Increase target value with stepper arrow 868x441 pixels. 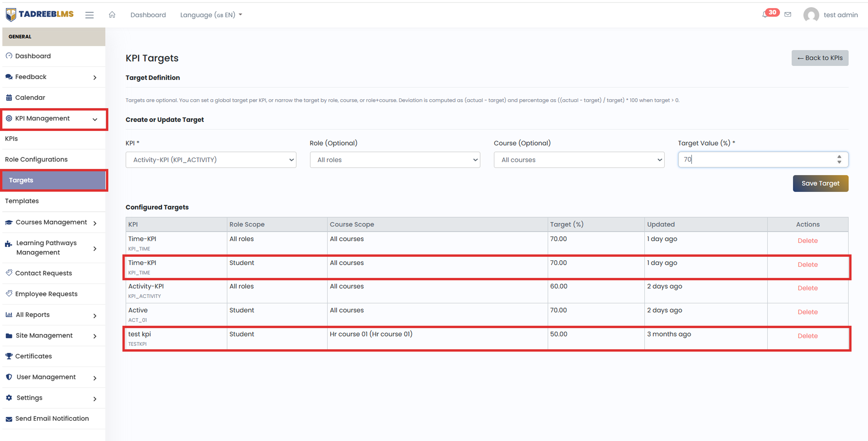(839, 157)
